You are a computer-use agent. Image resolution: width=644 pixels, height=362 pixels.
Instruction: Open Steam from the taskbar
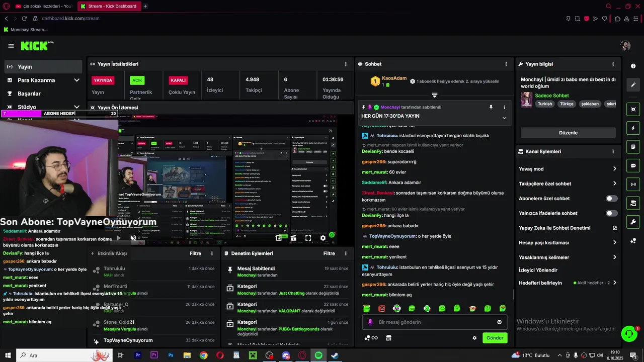[335, 355]
